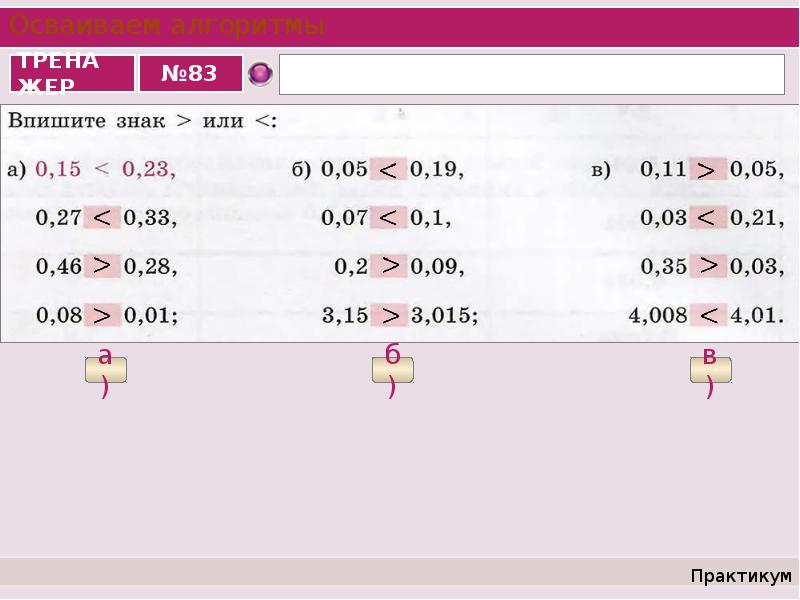This screenshot has width=800, height=600.
Task: Click the sign box between 0,2 and 0,09
Action: coord(389,266)
